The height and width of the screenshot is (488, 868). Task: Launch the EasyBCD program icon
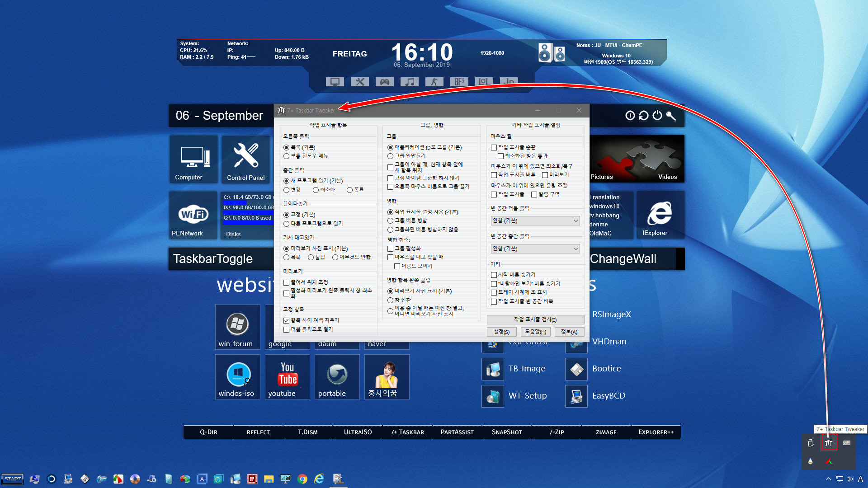(576, 396)
